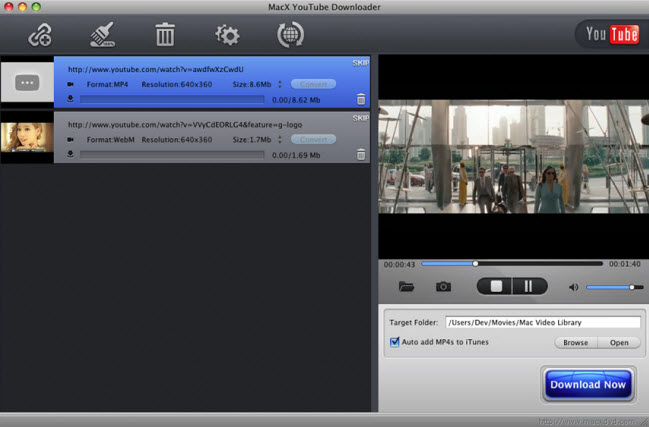Click the Clear completed broom icon

[102, 35]
